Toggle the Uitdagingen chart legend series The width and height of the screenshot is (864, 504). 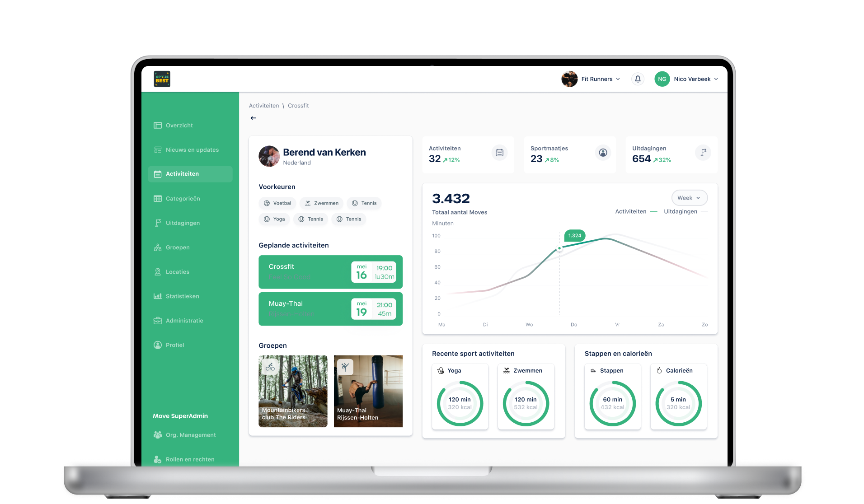[685, 211]
